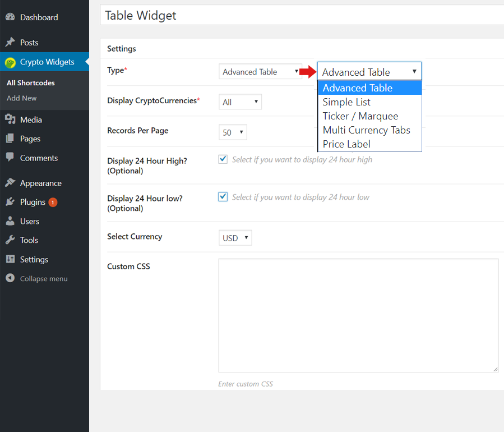The height and width of the screenshot is (432, 504).
Task: Click the Posts pushpin icon
Action: (x=10, y=43)
